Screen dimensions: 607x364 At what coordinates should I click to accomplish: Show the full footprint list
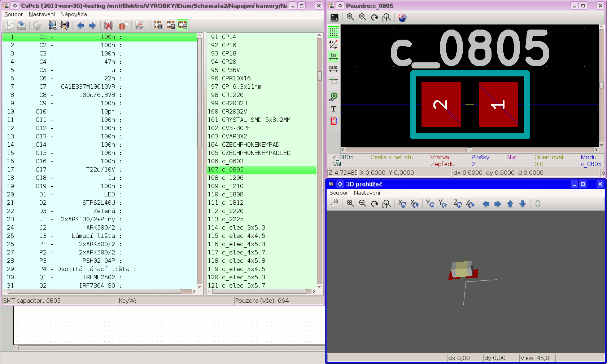[183, 25]
